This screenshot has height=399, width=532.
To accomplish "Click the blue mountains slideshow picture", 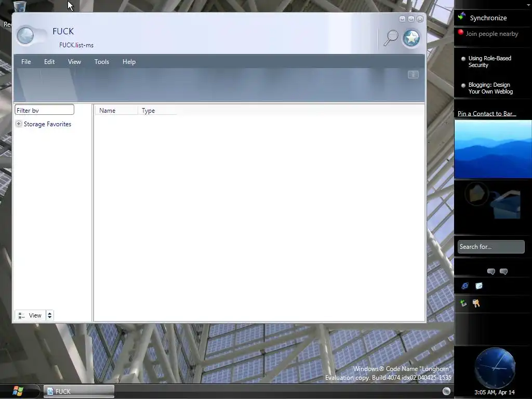I will [x=493, y=149].
